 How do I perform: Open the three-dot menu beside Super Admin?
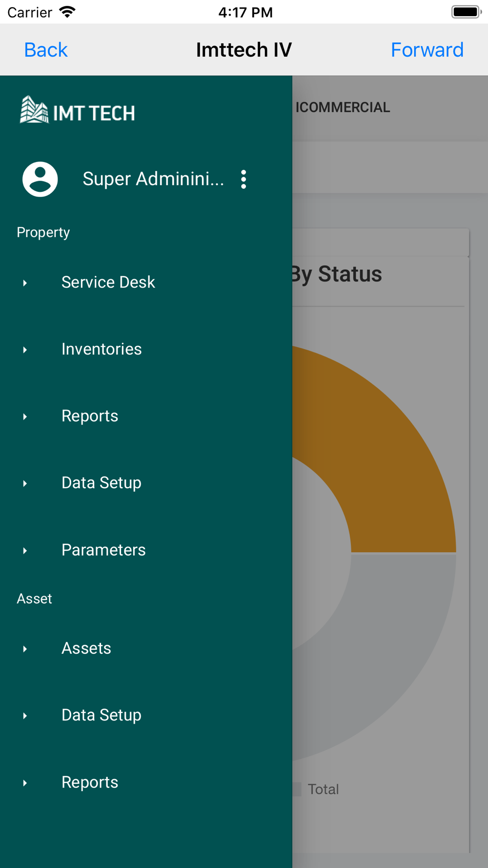[x=244, y=179]
